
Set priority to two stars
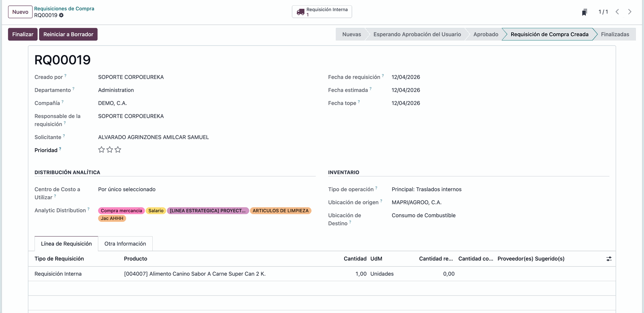(110, 150)
